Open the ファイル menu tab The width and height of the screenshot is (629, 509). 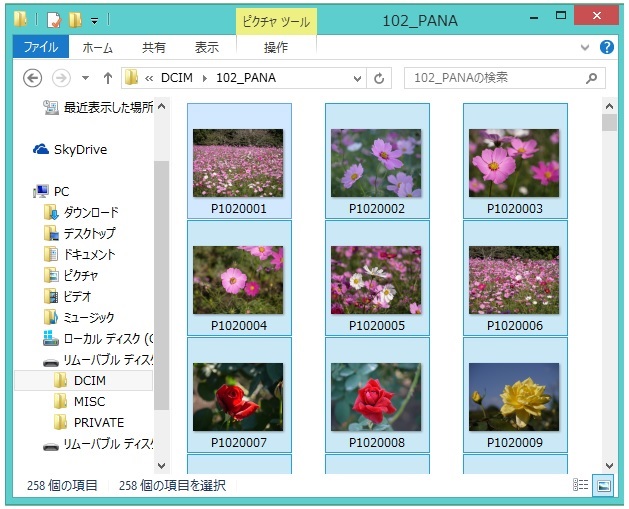click(41, 47)
